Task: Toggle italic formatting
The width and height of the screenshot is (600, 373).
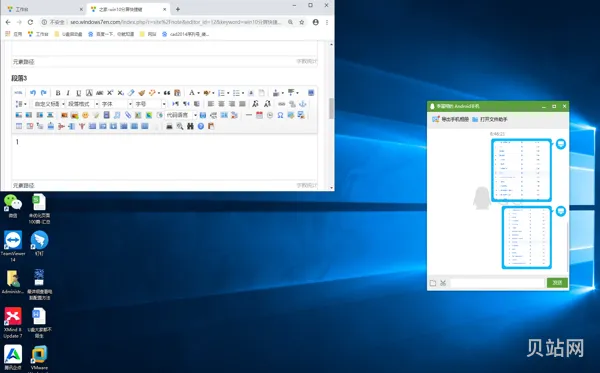Action: (x=68, y=93)
